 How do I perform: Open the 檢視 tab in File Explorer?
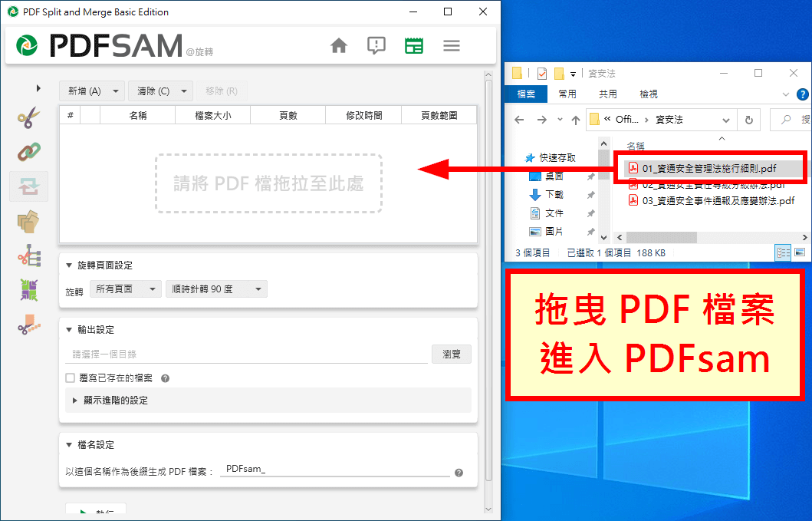649,94
